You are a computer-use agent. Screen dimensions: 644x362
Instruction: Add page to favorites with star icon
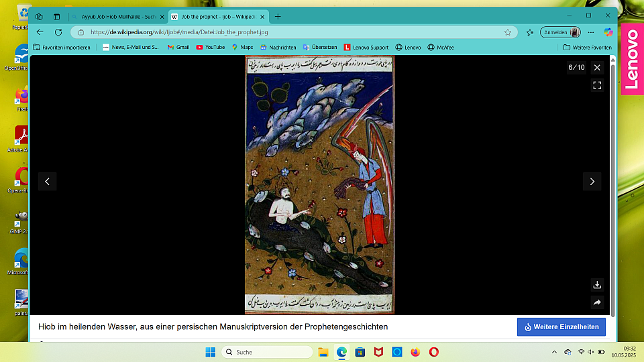click(508, 32)
